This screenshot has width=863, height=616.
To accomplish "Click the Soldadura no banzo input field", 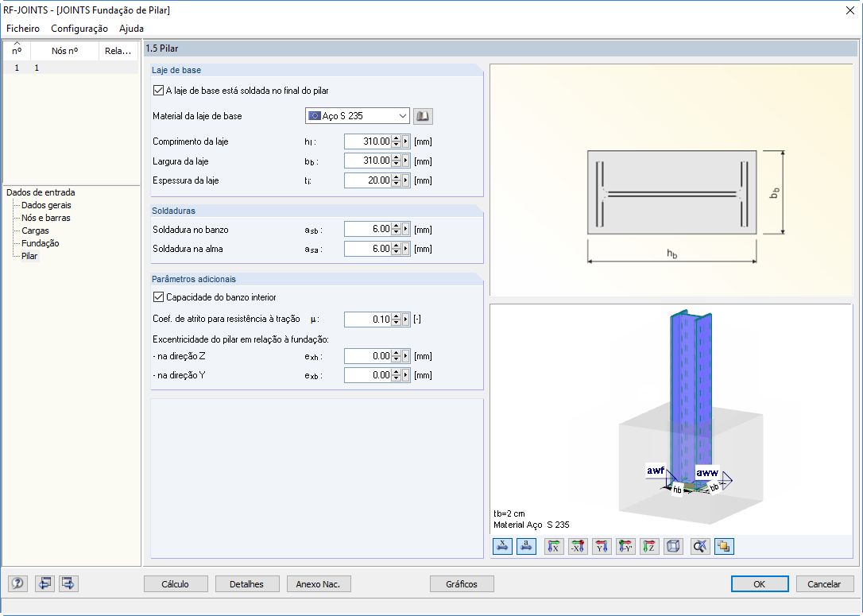I will click(x=368, y=229).
